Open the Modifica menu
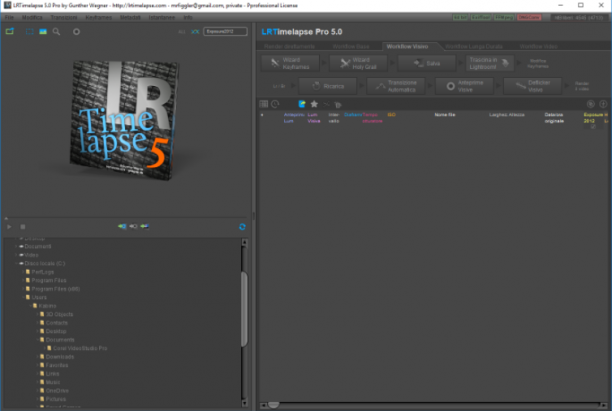 pos(32,18)
